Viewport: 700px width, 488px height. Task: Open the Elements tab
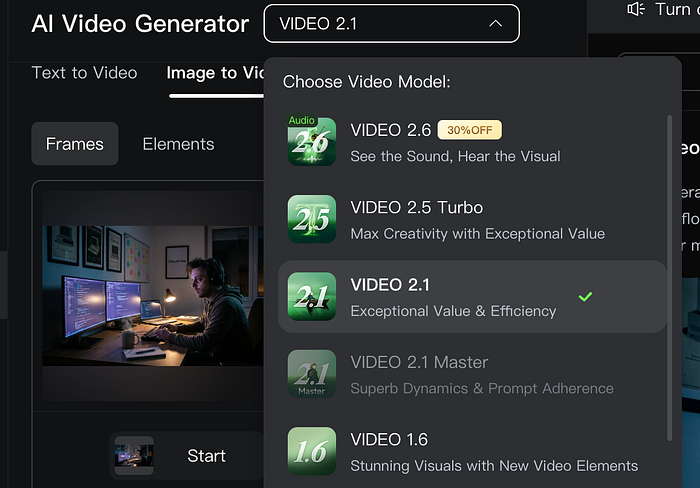pos(178,144)
